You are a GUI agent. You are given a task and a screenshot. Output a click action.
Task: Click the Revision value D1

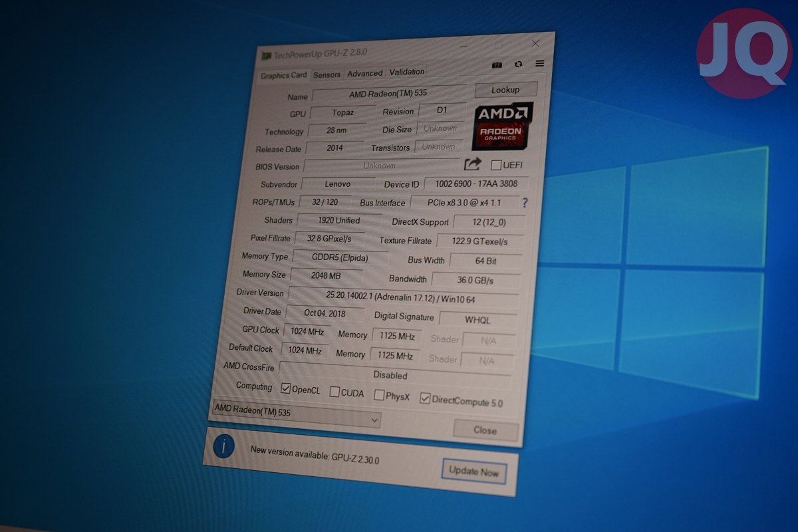pos(442,110)
